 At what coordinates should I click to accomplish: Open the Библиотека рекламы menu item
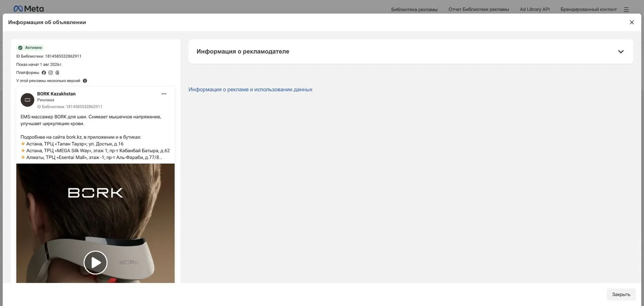(x=414, y=10)
